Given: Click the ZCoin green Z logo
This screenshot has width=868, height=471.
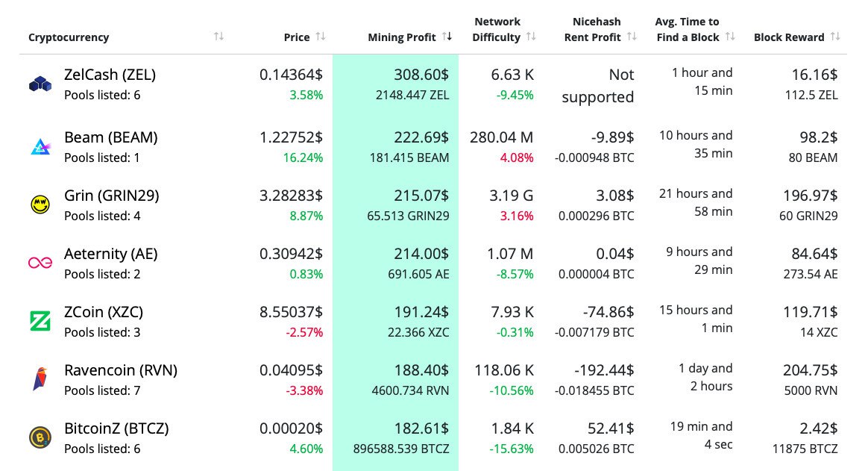Looking at the screenshot, I should point(40,321).
